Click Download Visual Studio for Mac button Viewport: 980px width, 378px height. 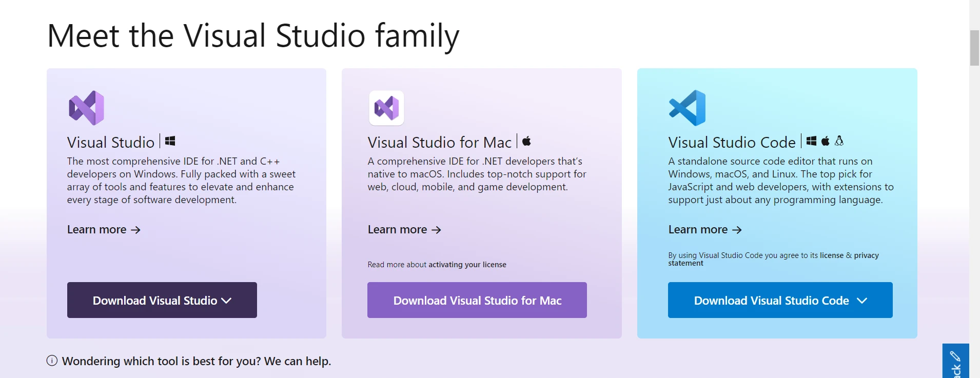click(477, 300)
